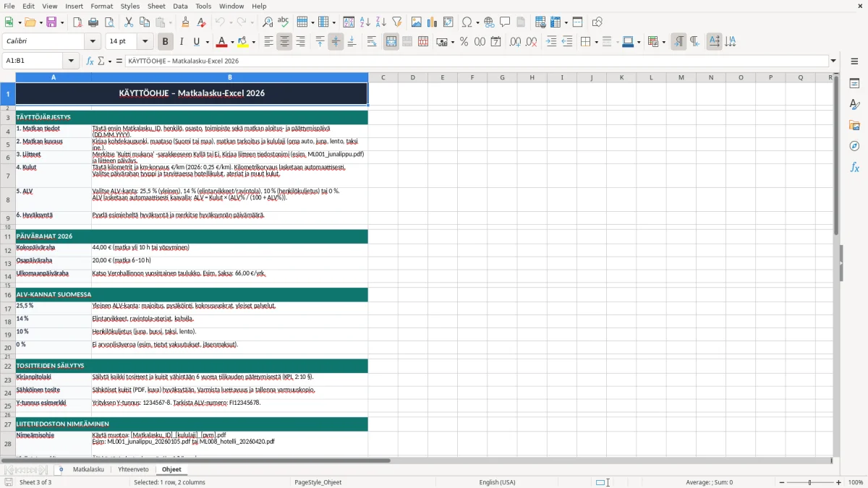Click the zoom out minus button

pos(781,482)
